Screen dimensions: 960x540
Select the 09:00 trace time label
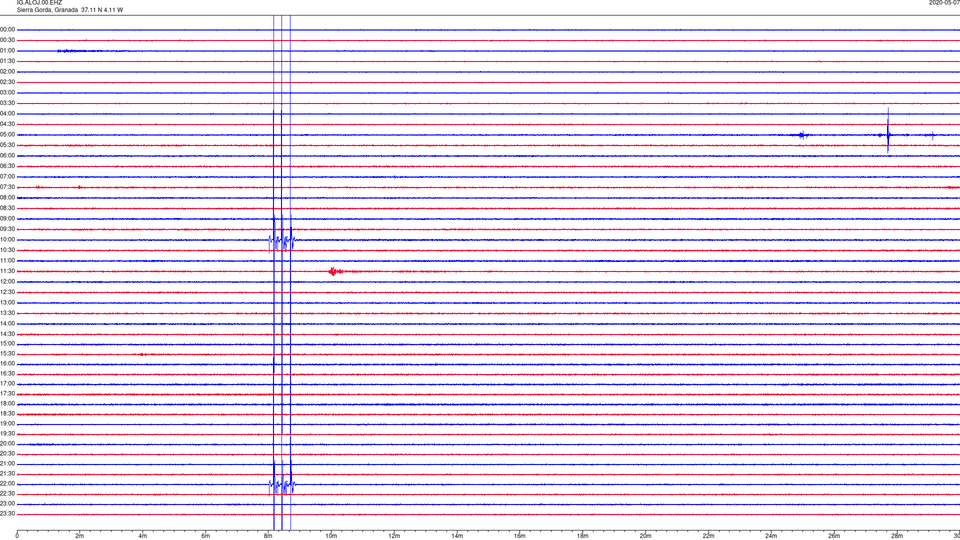tap(8, 219)
